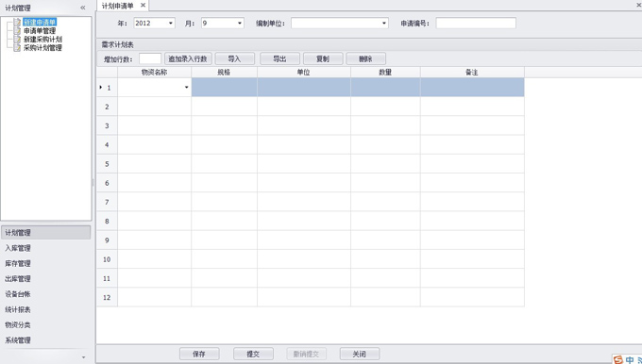Open 入库管理 navigation section
This screenshot has height=364, width=642.
coord(46,248)
